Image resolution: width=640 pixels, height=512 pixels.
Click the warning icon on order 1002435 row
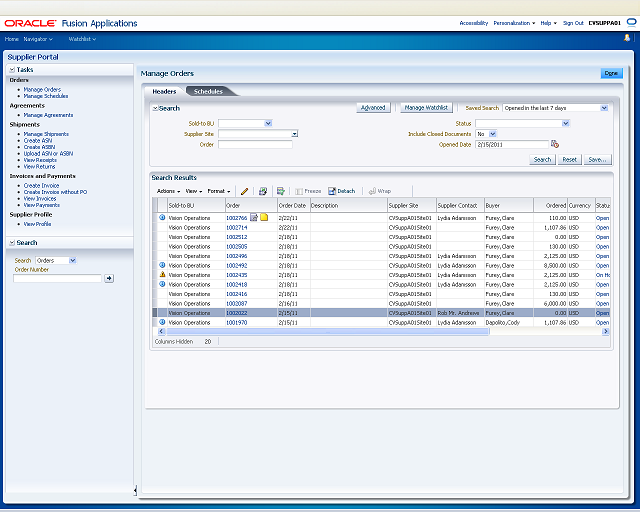[162, 274]
